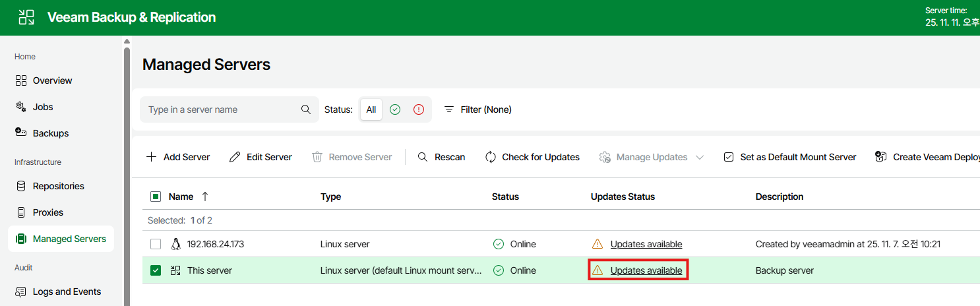Click Edit Server button
The height and width of the screenshot is (306, 980).
260,157
